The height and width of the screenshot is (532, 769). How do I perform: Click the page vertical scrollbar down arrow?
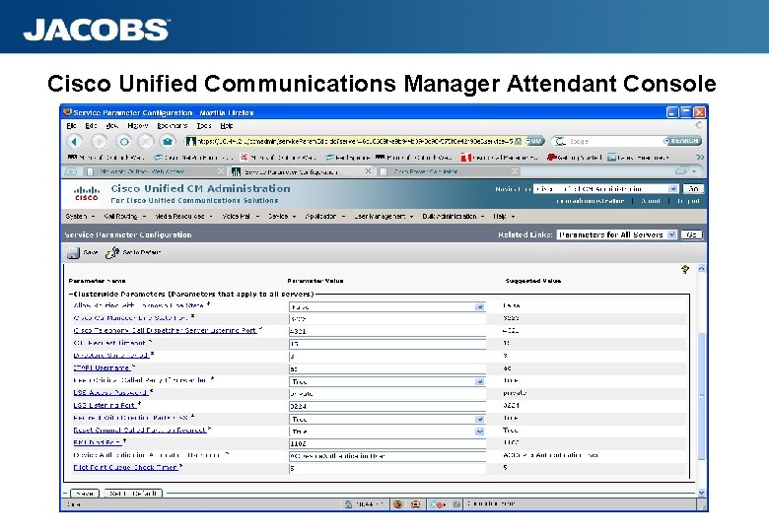(701, 493)
